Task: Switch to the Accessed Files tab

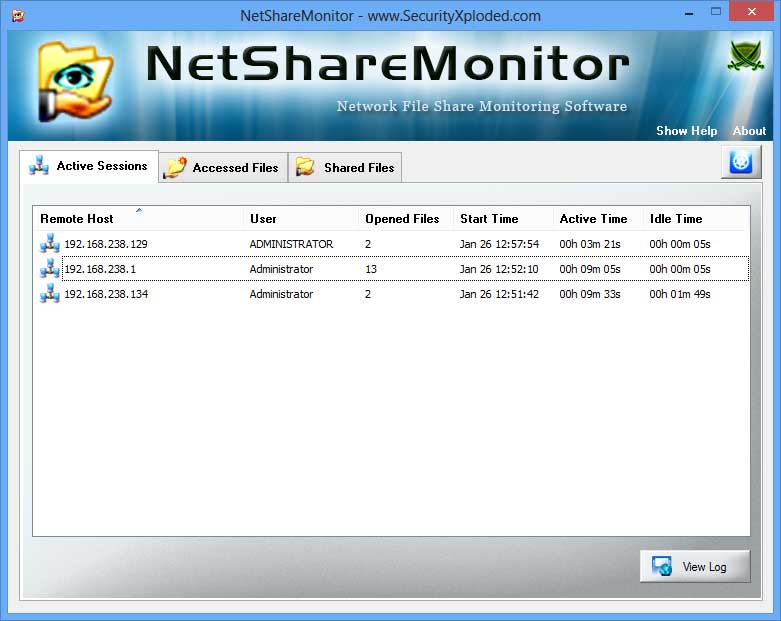Action: tap(223, 168)
